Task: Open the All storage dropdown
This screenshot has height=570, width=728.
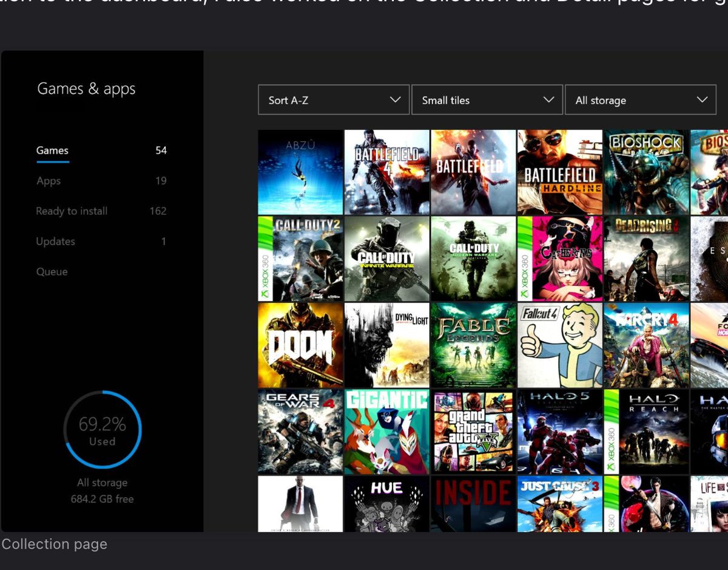Action: tap(640, 100)
